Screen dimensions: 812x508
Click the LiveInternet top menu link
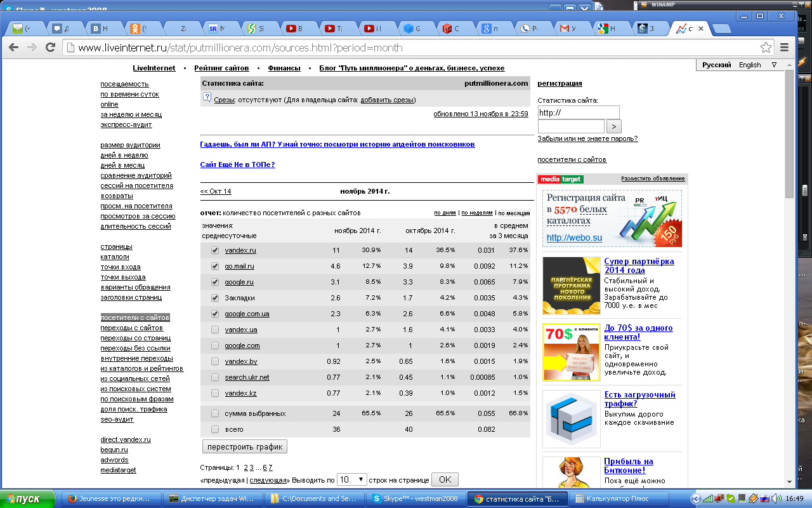tap(154, 68)
